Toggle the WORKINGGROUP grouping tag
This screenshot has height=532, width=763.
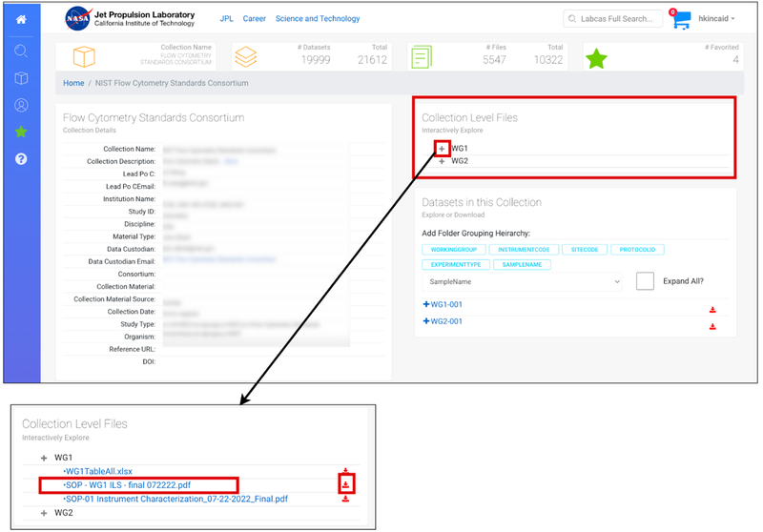click(453, 250)
